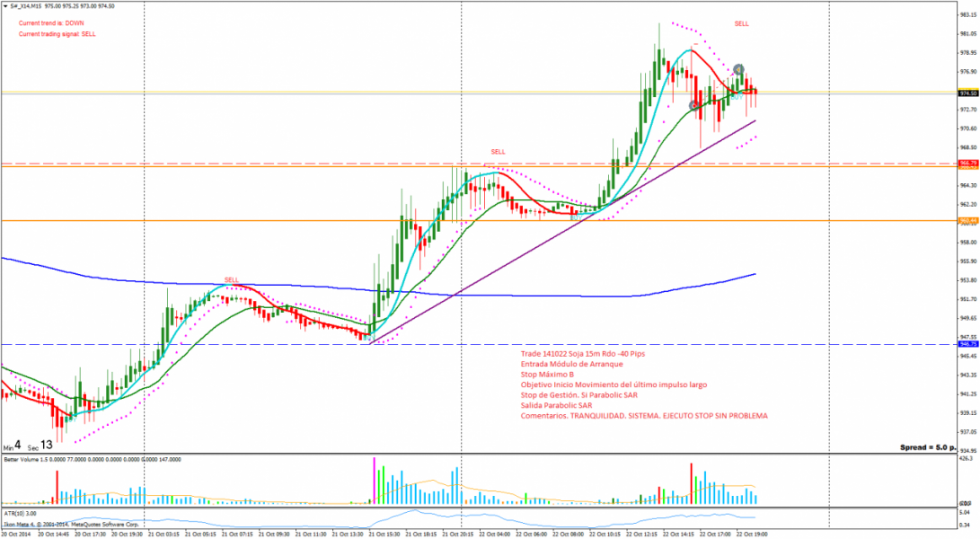Image resolution: width=980 pixels, height=539 pixels.
Task: Click the lower gray trade marker circle
Action: 694,105
